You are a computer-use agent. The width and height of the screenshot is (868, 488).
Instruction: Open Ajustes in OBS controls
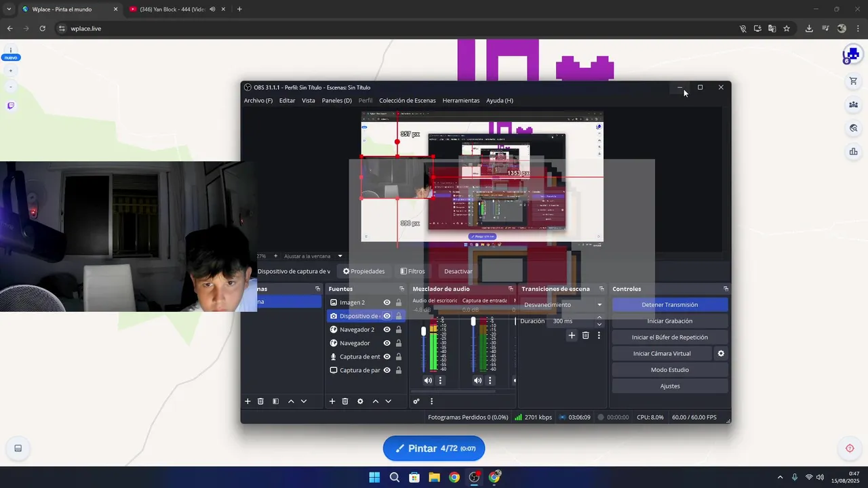(x=670, y=386)
